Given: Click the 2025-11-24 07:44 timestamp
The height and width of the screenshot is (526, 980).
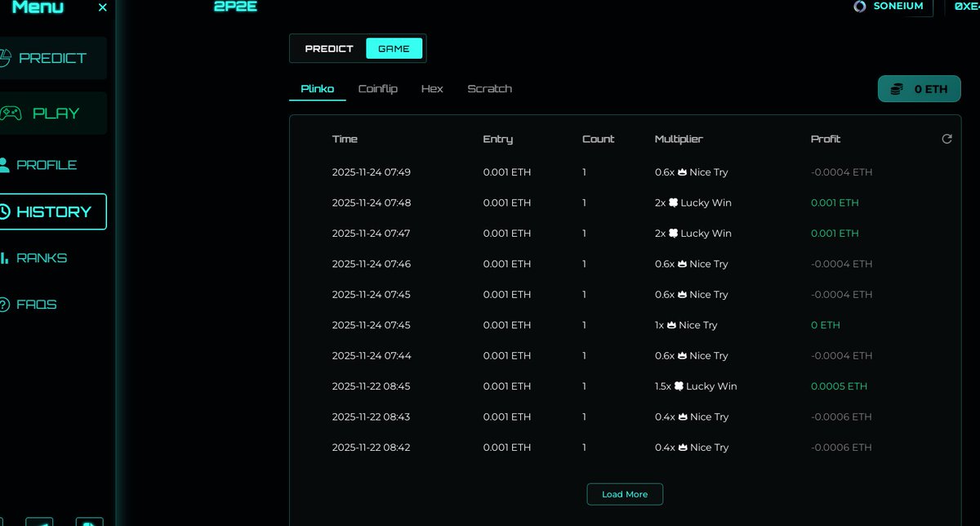Looking at the screenshot, I should point(372,356).
